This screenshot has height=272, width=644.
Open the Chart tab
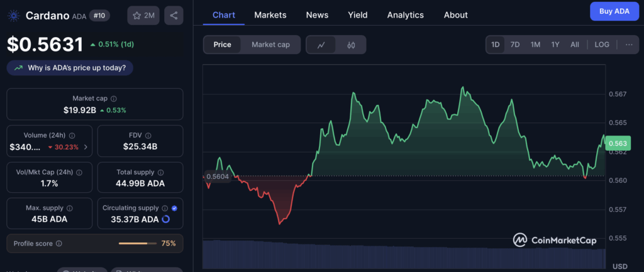pos(224,15)
